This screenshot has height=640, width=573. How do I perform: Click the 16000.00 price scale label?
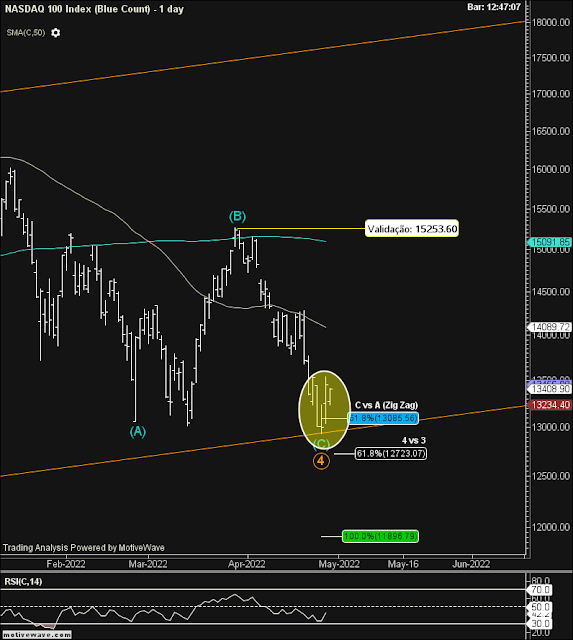[x=551, y=169]
